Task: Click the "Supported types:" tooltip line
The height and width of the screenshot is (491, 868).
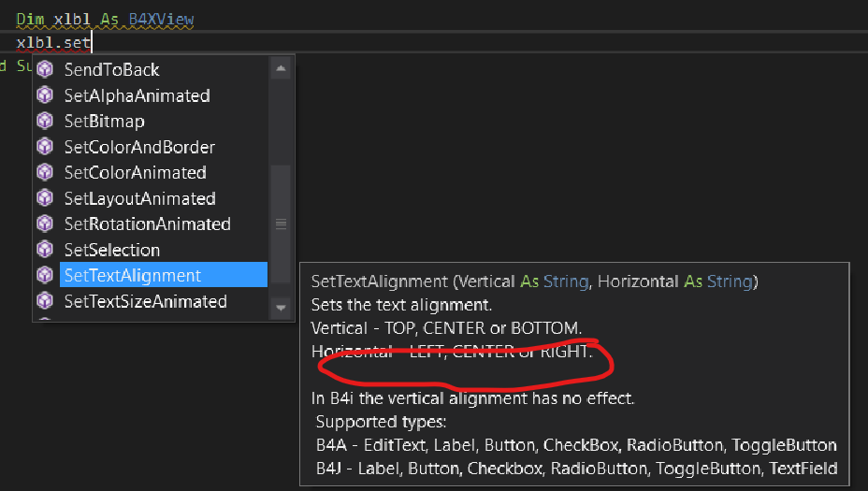Action: click(381, 422)
